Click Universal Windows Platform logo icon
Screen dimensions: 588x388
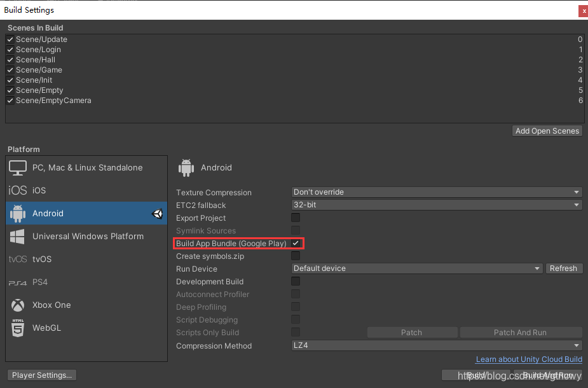pyautogui.click(x=17, y=237)
